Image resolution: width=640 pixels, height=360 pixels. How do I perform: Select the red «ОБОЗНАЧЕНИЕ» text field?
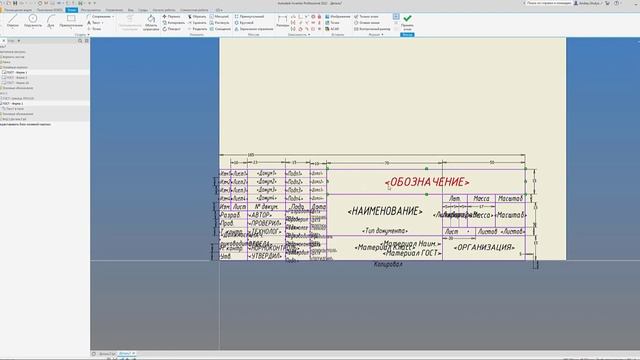(x=427, y=182)
